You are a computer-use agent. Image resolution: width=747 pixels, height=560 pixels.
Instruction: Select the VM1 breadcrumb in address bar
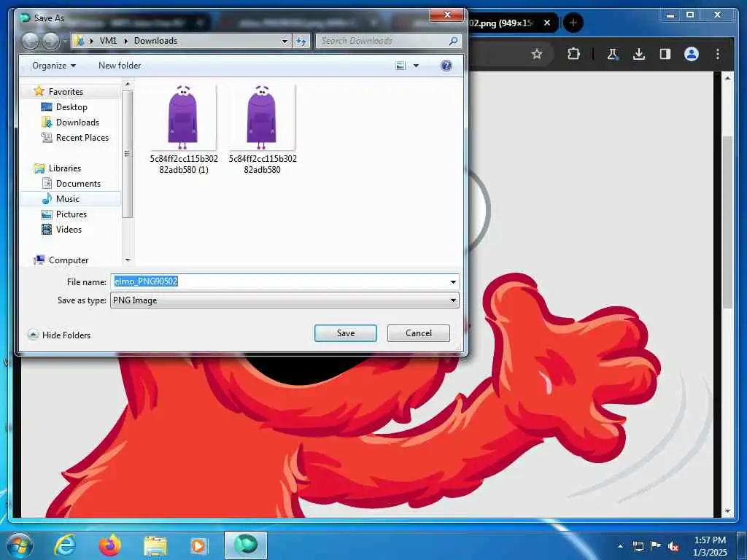108,41
